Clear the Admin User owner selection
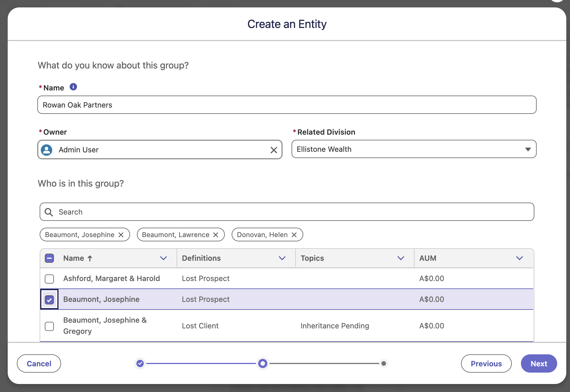The width and height of the screenshot is (570, 392). (274, 150)
